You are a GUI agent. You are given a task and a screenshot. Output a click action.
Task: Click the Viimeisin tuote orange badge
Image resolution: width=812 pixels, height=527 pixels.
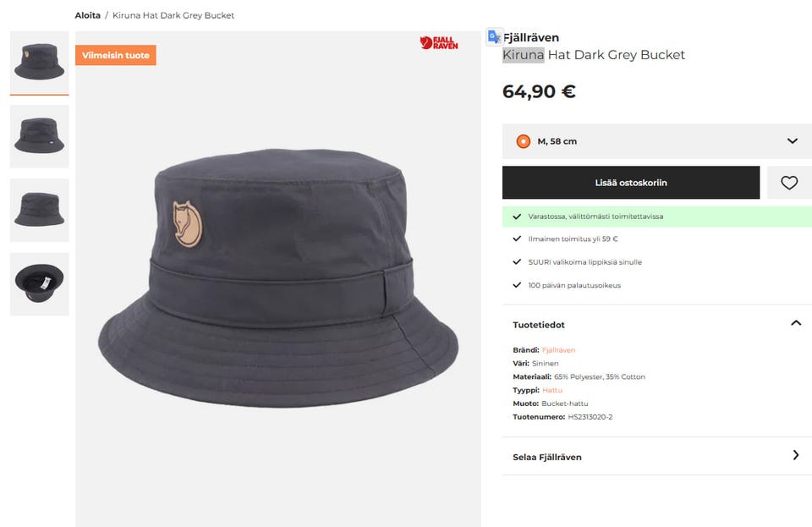click(x=116, y=55)
